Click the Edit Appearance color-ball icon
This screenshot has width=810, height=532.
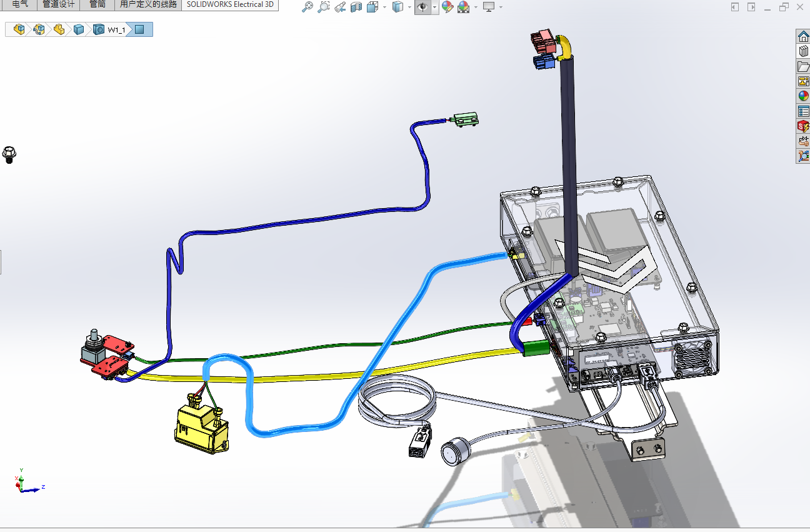447,8
